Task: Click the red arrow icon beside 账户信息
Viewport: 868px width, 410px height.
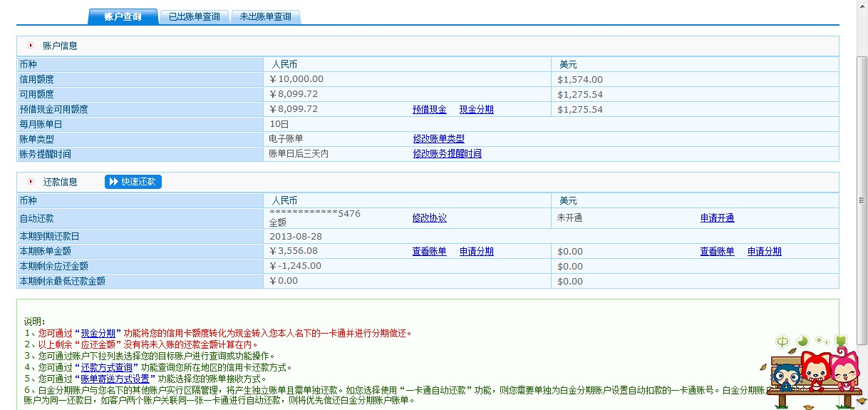Action: point(31,46)
